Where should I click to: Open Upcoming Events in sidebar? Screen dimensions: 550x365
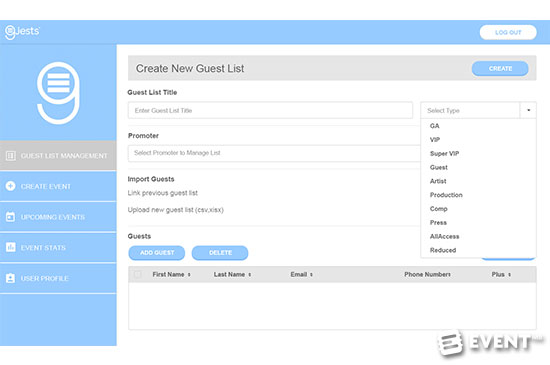click(58, 217)
